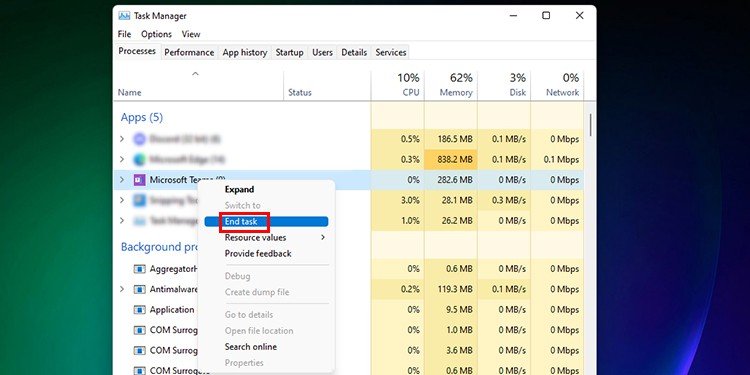This screenshot has height=375, width=750.
Task: Click the 9.5 MB memory cell
Action: (x=451, y=310)
